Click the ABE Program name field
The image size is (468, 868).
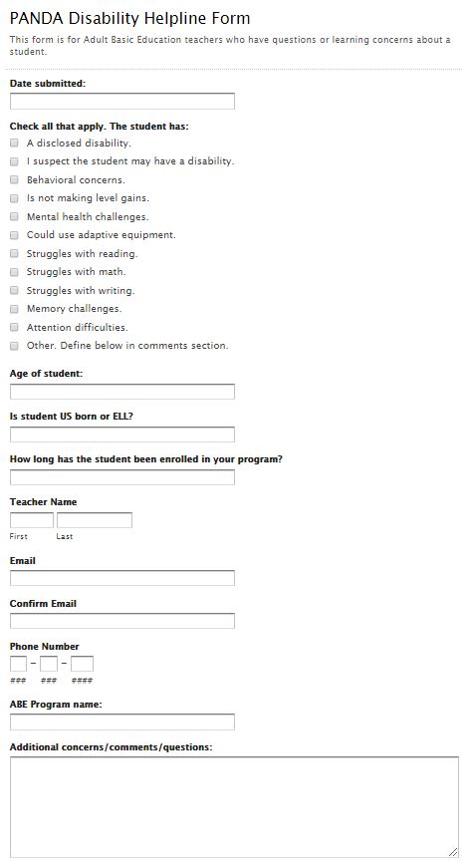[122, 722]
